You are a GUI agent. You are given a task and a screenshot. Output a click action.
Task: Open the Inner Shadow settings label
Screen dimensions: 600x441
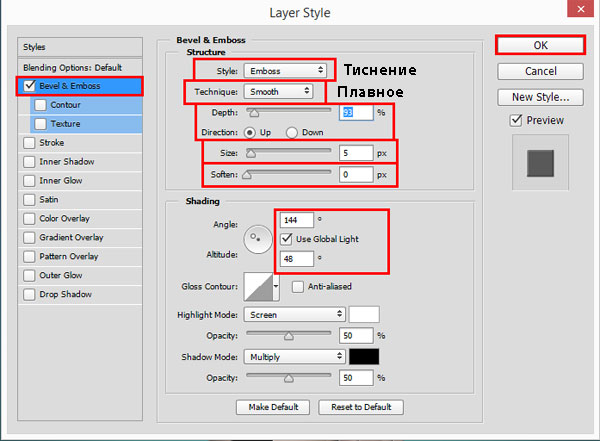(x=67, y=162)
